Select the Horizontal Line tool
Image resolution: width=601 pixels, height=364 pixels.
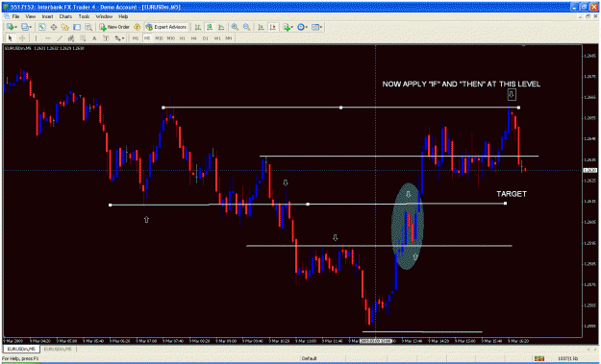(48, 38)
